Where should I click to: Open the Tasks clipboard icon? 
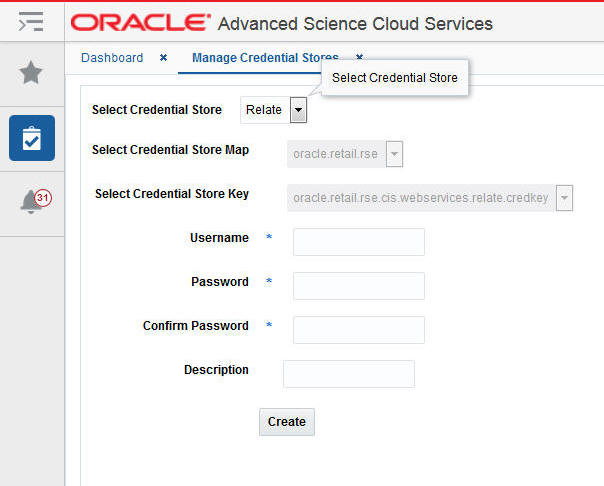click(x=32, y=138)
